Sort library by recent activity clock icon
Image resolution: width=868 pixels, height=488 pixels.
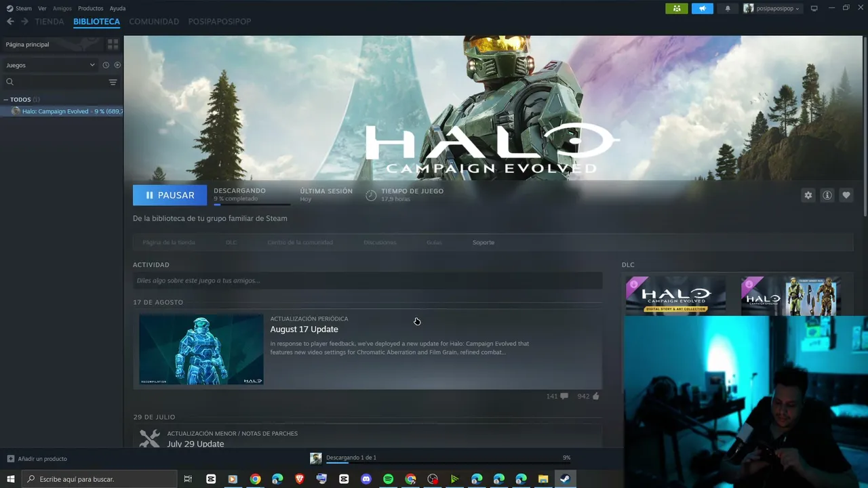click(x=106, y=65)
